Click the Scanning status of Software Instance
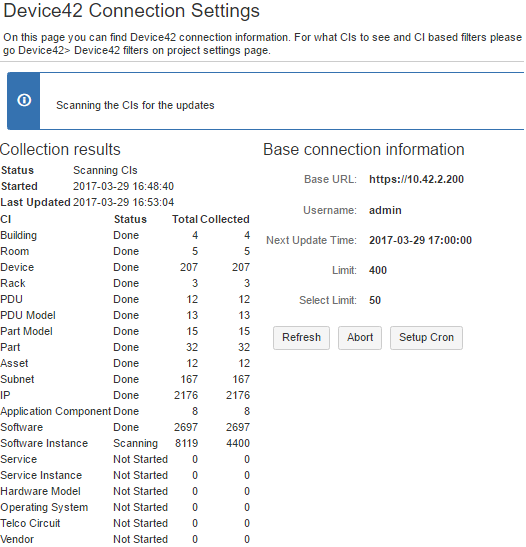Screen dimensions: 526x547 tap(136, 444)
